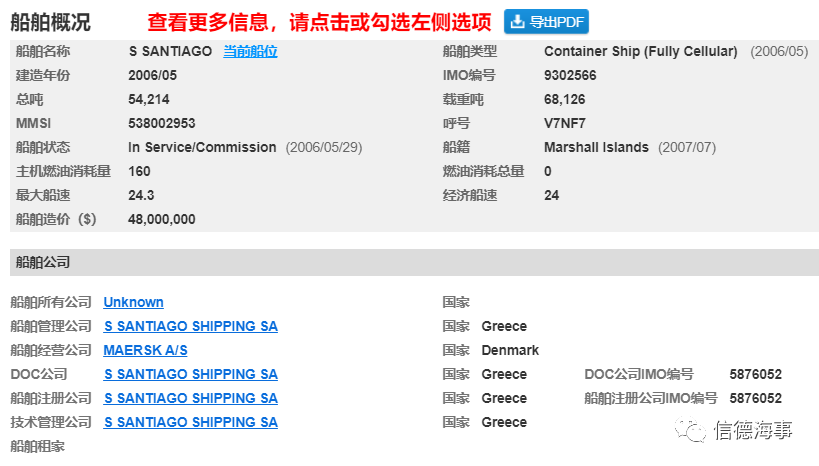819x466 pixels.
Task: Click the 船舶公司 section header bar
Action: coord(414,262)
